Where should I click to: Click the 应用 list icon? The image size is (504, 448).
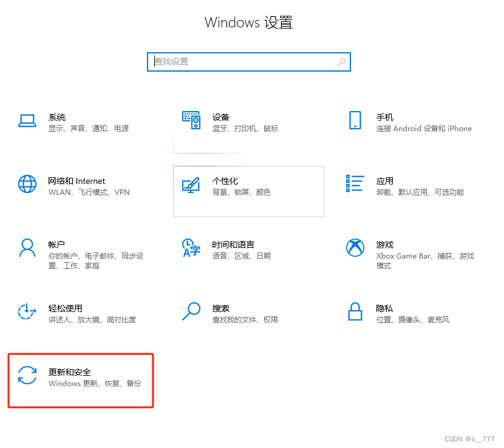click(x=355, y=183)
